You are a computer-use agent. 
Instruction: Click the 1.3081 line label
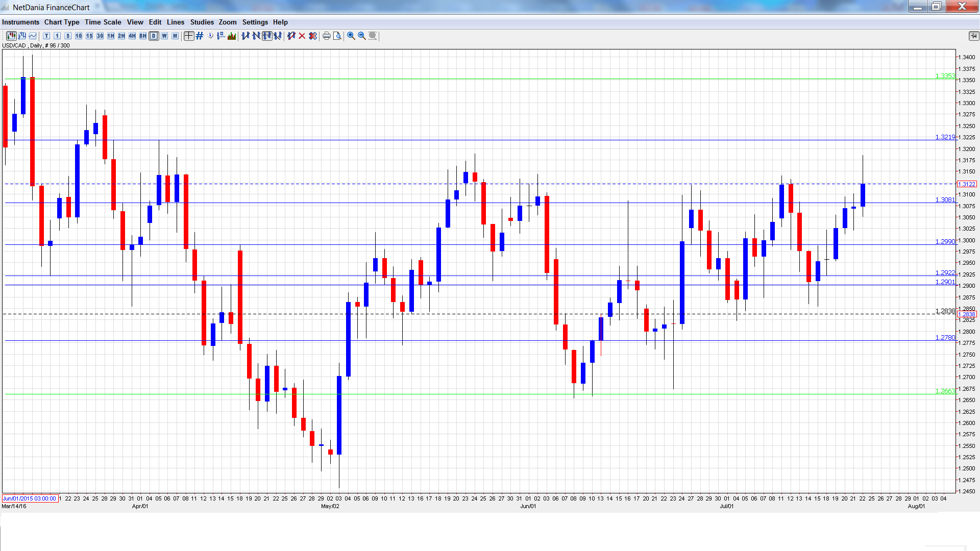pyautogui.click(x=945, y=200)
